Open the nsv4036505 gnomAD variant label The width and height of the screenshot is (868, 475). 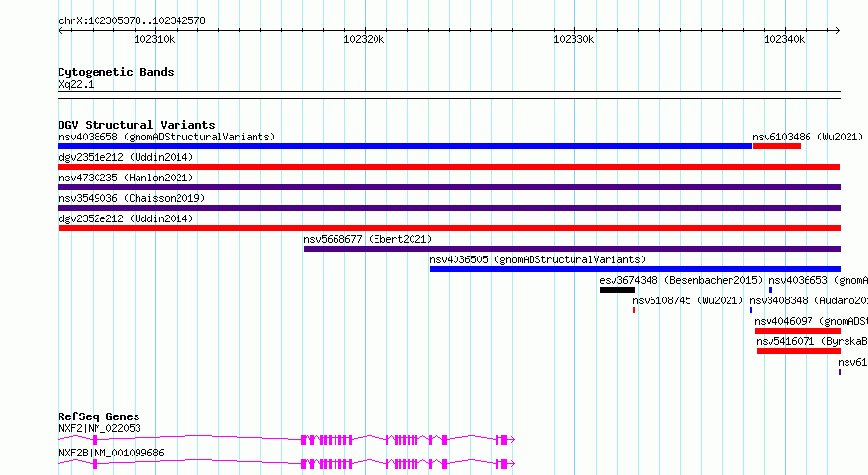(x=537, y=259)
